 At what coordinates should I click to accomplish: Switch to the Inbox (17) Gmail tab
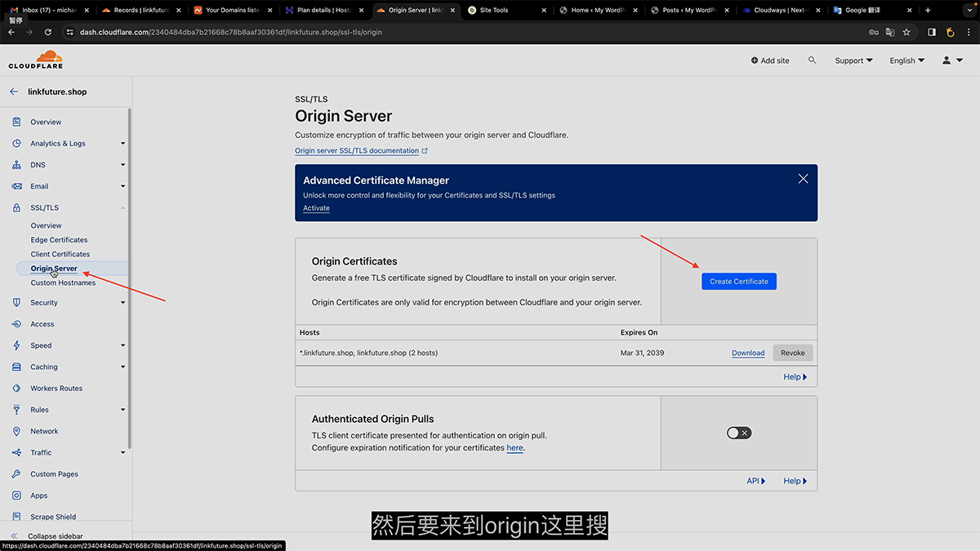(49, 11)
